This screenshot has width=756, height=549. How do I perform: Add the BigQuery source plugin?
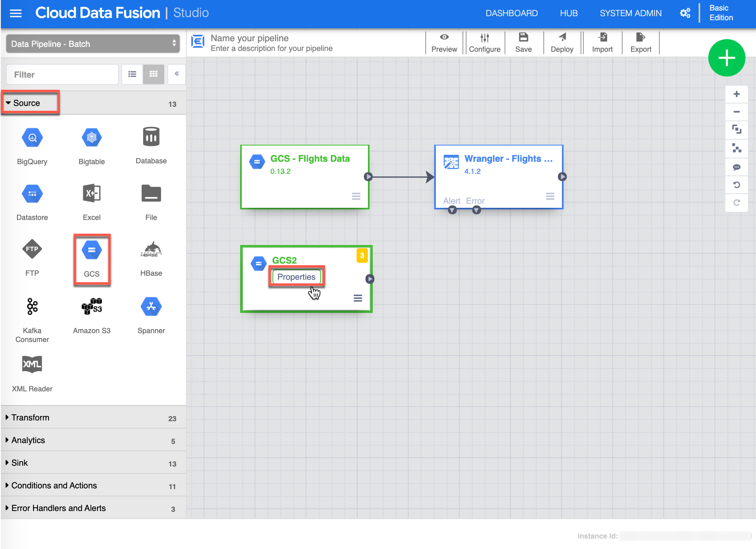pos(32,138)
